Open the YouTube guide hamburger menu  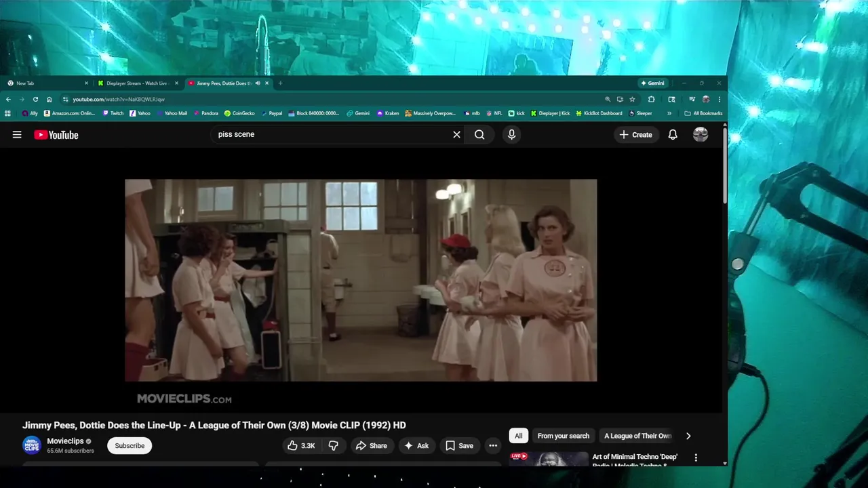click(x=17, y=135)
